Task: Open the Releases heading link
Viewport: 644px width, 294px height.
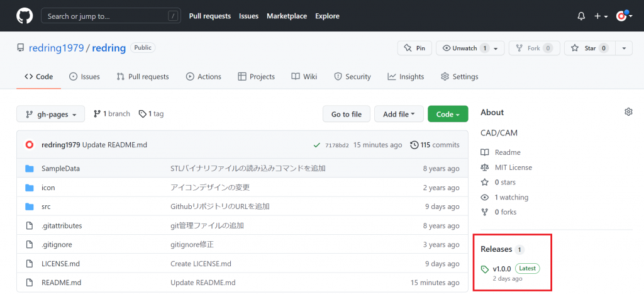Action: point(496,249)
